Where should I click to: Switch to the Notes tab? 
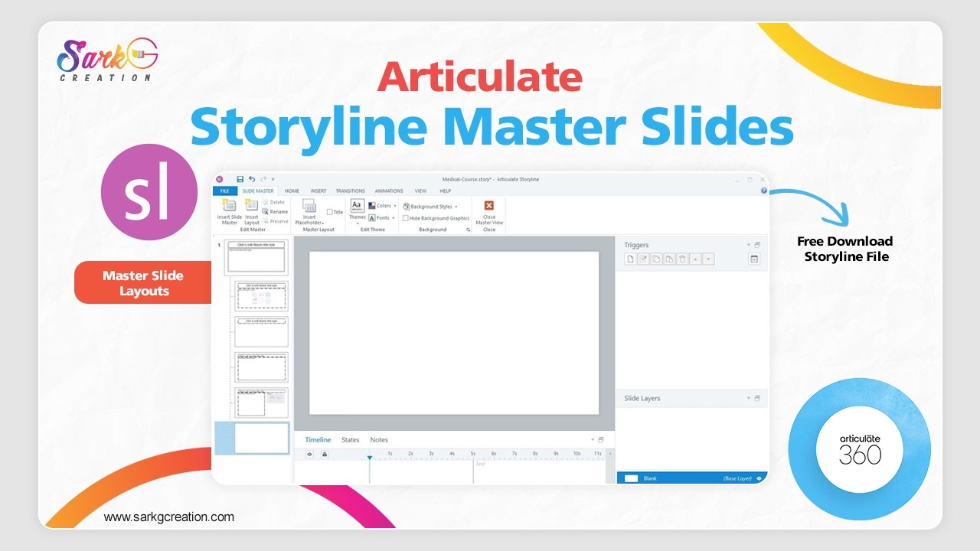[x=379, y=440]
